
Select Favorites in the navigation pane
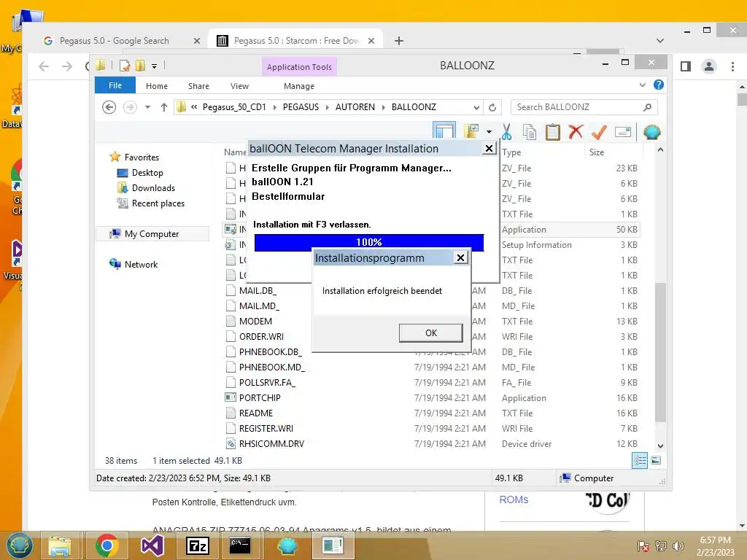pos(142,157)
